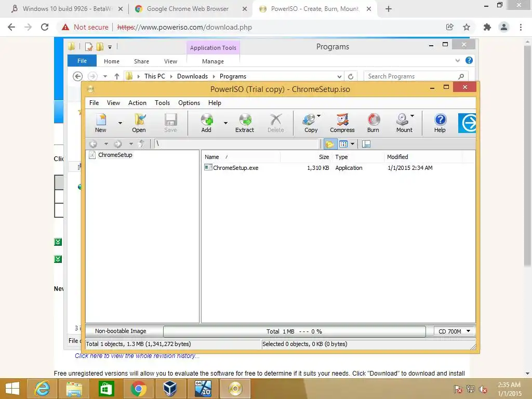Click the PowerISO path input field
This screenshot has height=399, width=532.
[237, 144]
